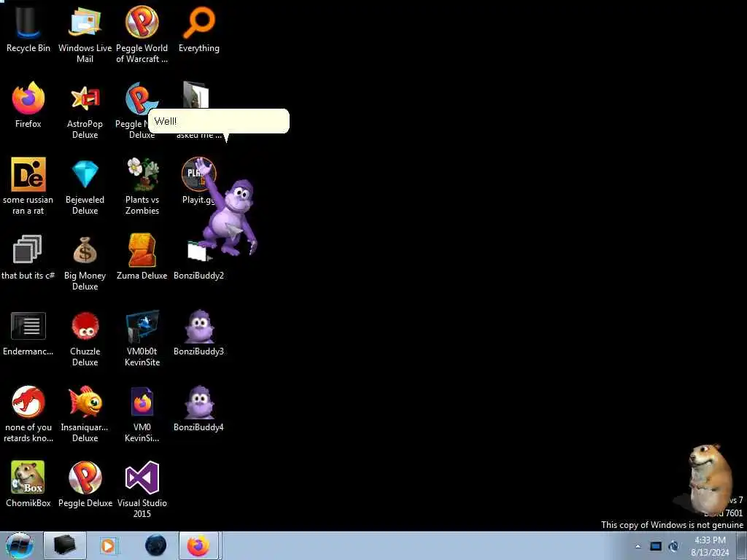The image size is (747, 560).
Task: Open the Big Money Deluxe icon
Action: 85,262
